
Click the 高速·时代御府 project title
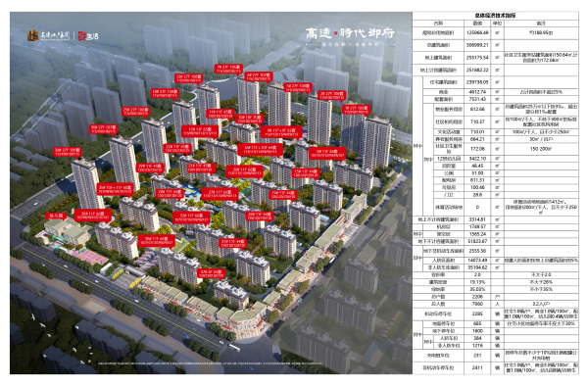pos(350,33)
